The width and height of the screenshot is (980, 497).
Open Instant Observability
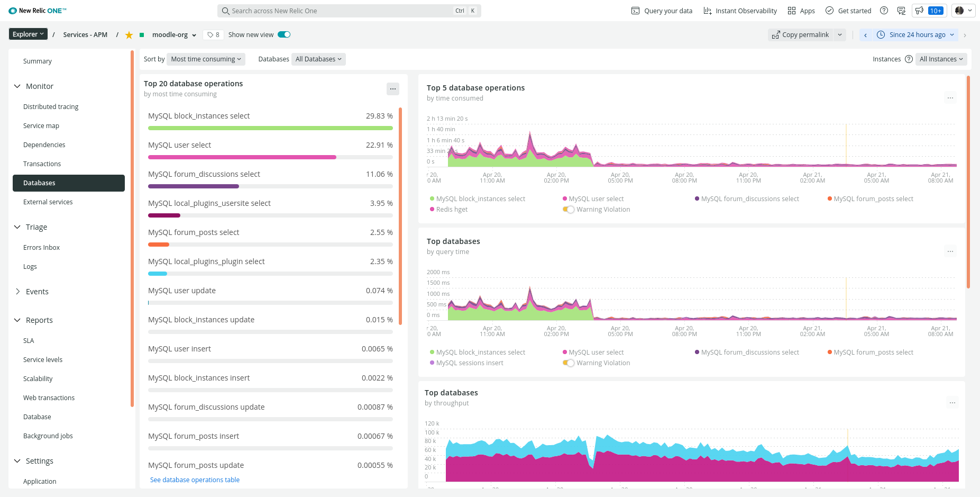pyautogui.click(x=740, y=11)
